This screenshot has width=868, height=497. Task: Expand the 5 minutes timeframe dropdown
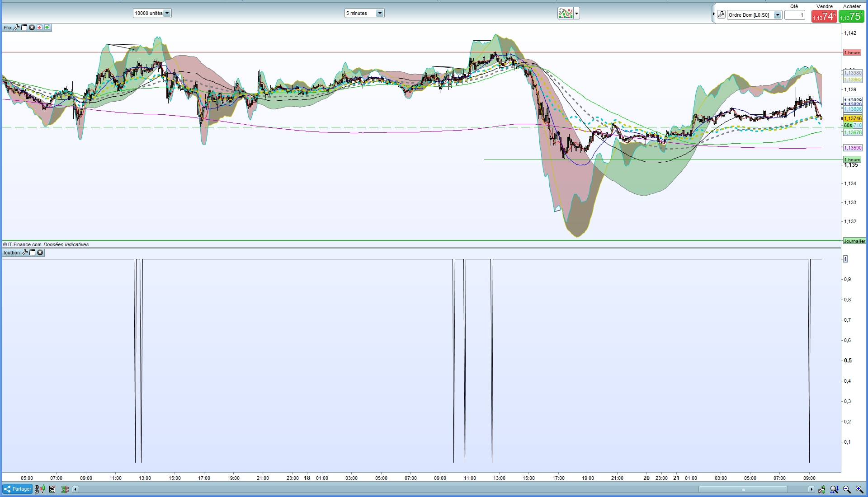[x=380, y=13]
